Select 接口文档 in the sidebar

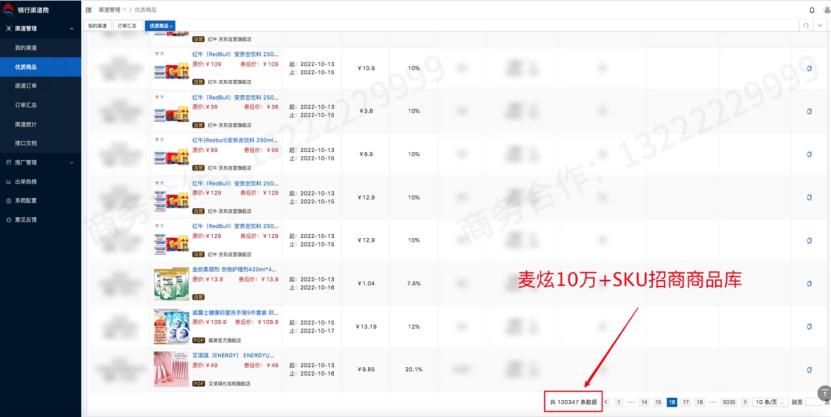[40, 143]
